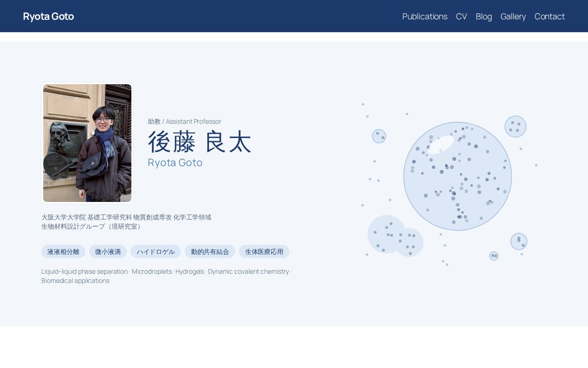Click the 後藤 良太 name heading

pos(200,142)
